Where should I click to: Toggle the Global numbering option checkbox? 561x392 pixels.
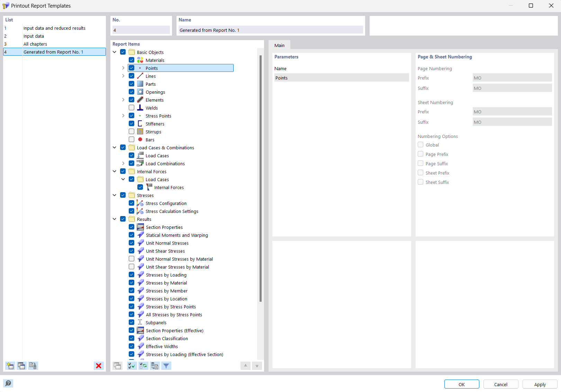(420, 145)
